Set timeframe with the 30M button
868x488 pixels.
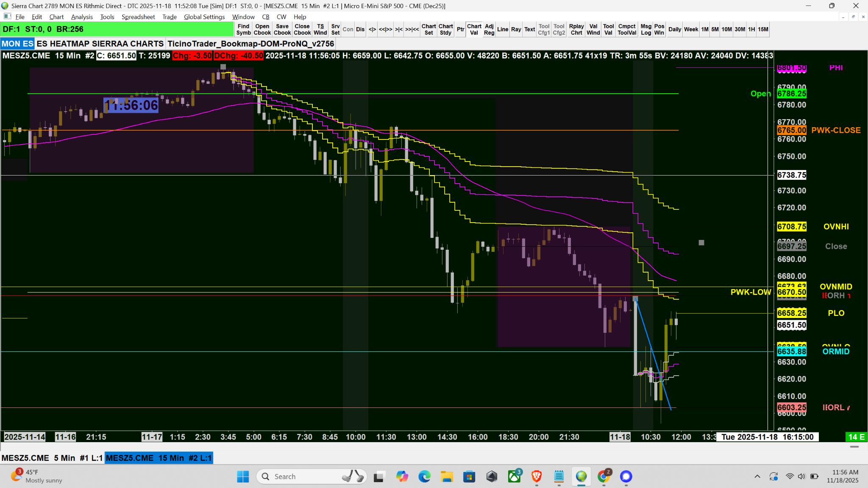coord(740,29)
